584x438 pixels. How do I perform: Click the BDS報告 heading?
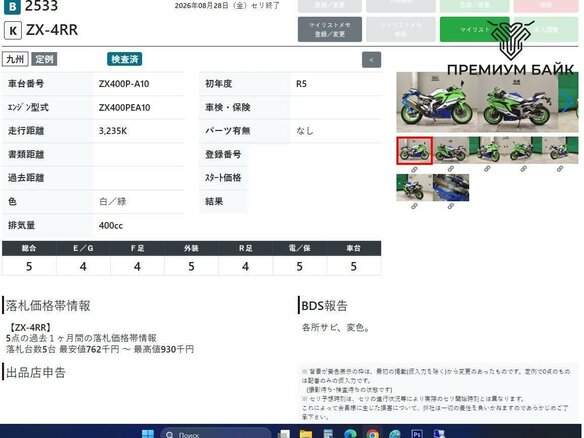(324, 306)
